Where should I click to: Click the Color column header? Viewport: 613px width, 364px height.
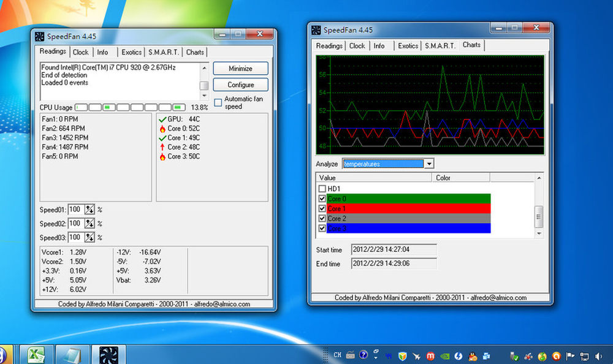pyautogui.click(x=461, y=178)
